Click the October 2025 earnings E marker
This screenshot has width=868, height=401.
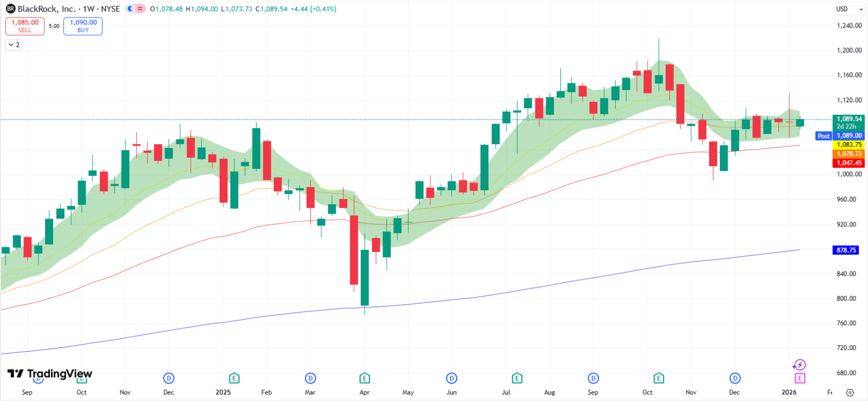pos(659,378)
